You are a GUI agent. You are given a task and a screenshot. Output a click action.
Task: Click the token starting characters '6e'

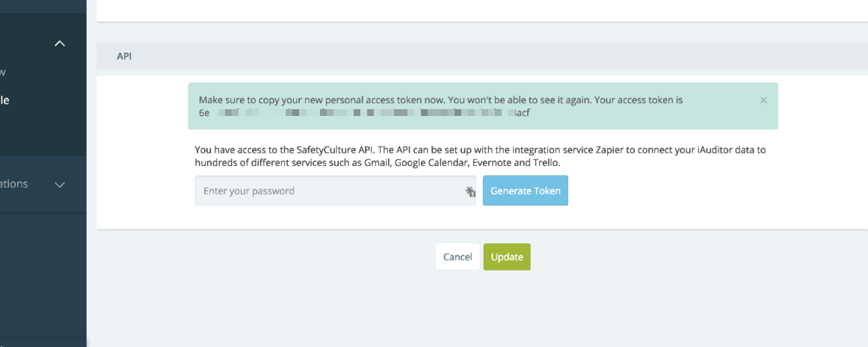pos(203,113)
